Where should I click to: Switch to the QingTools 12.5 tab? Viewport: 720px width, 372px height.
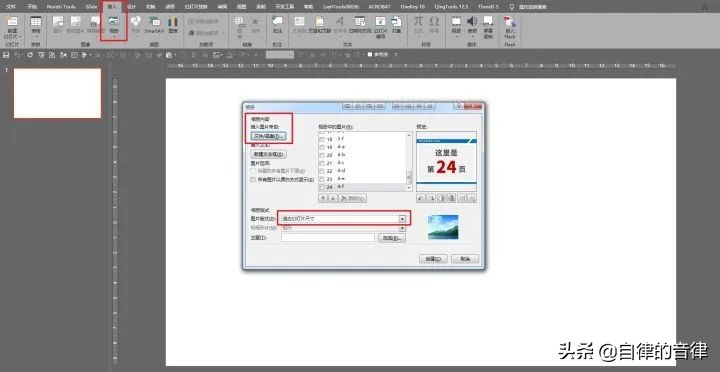450,7
